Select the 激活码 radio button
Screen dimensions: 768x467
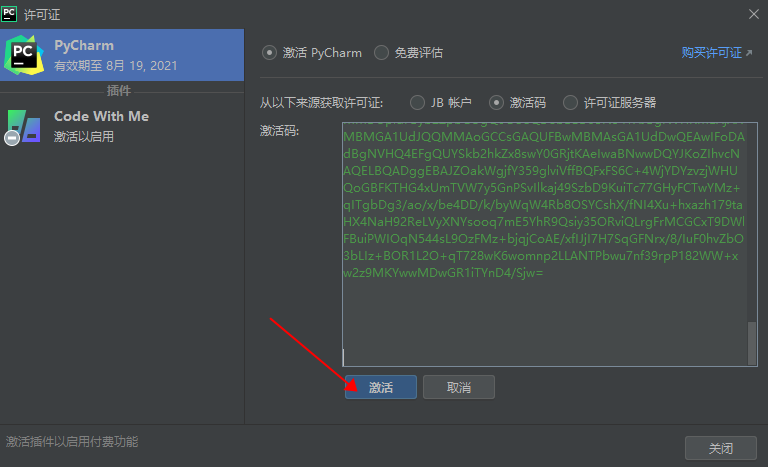click(x=496, y=102)
